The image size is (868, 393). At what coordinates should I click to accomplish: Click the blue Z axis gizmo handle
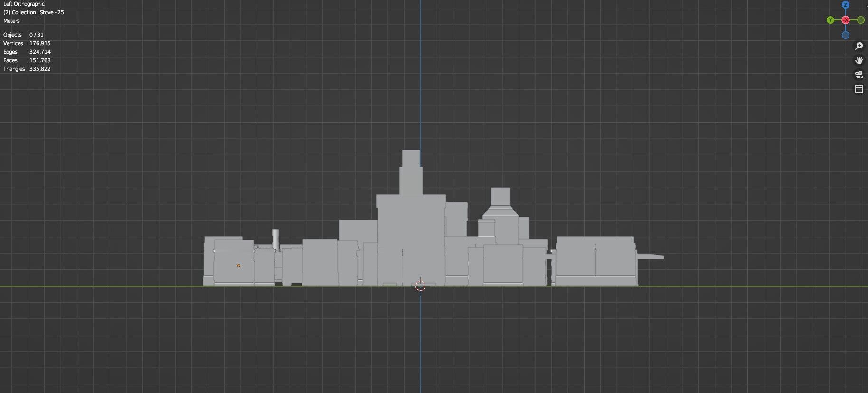point(845,5)
